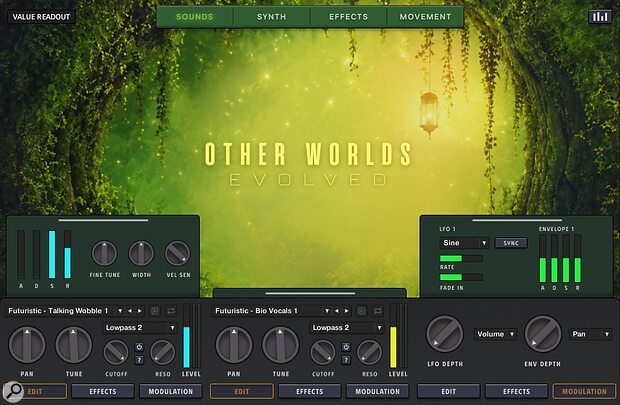Open Effects for Talking Wobble layer
The width and height of the screenshot is (620, 405).
coord(103,392)
